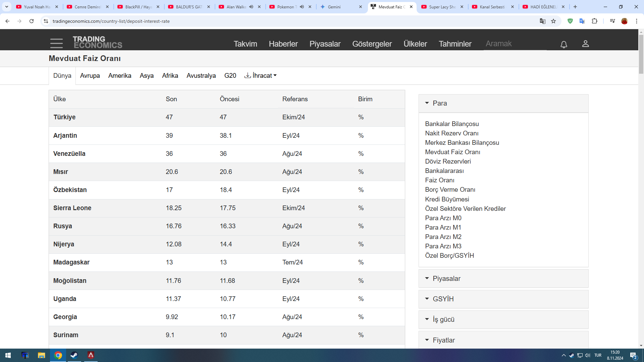Open the browser extensions puzzle icon

click(x=594, y=21)
